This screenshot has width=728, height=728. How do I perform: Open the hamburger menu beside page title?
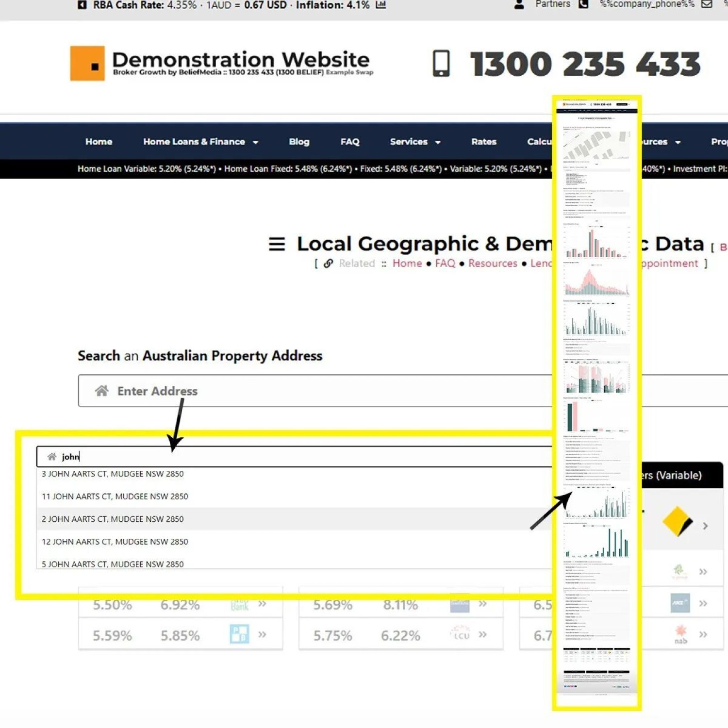click(277, 244)
